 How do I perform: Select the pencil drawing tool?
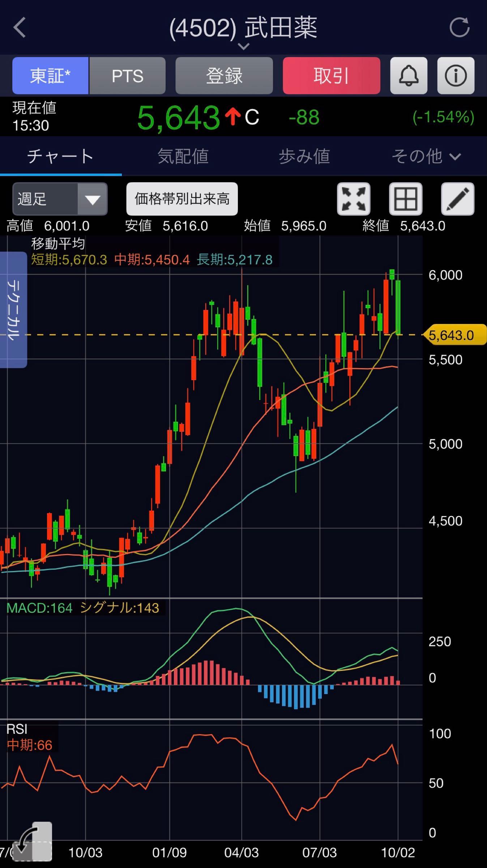tap(458, 199)
